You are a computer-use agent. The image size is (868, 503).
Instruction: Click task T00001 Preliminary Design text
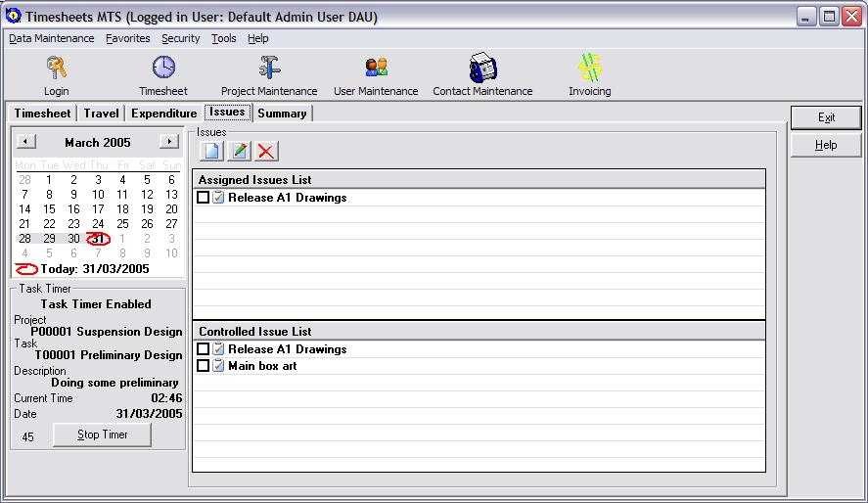(x=109, y=354)
